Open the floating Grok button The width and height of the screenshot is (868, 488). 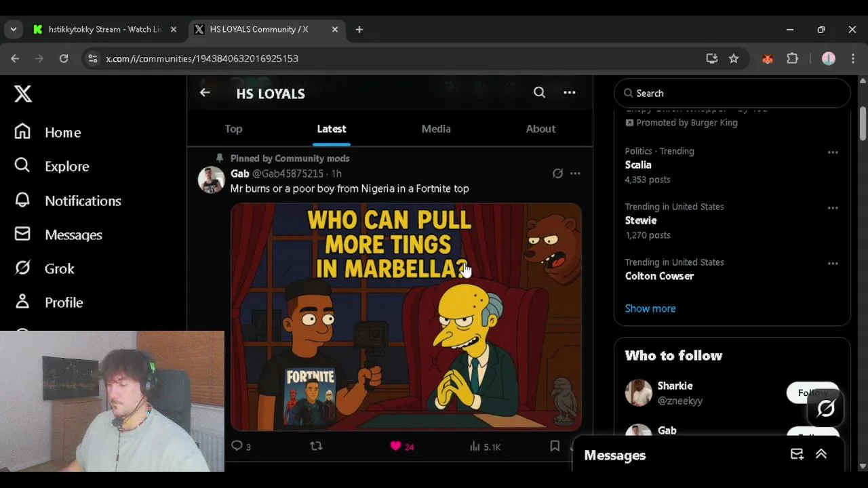pos(825,408)
